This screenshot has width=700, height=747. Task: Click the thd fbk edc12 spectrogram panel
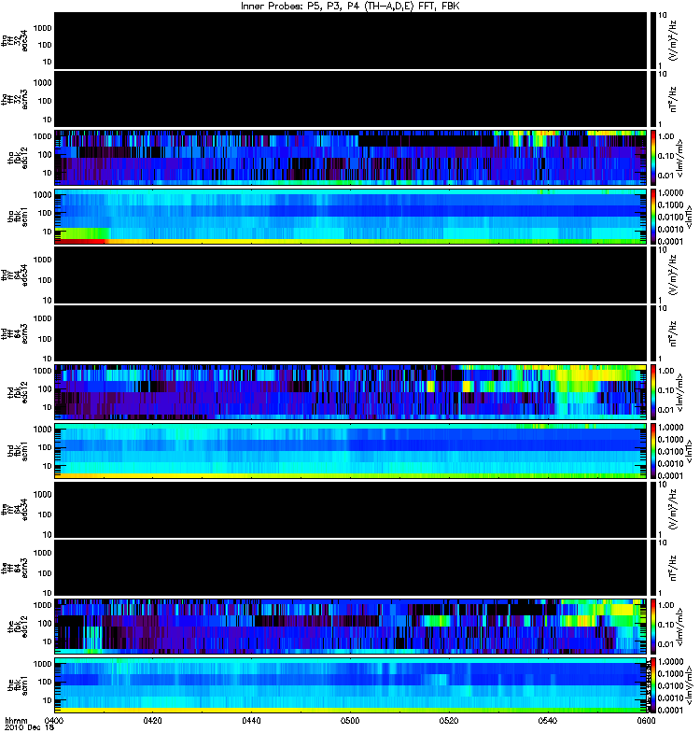[351, 392]
